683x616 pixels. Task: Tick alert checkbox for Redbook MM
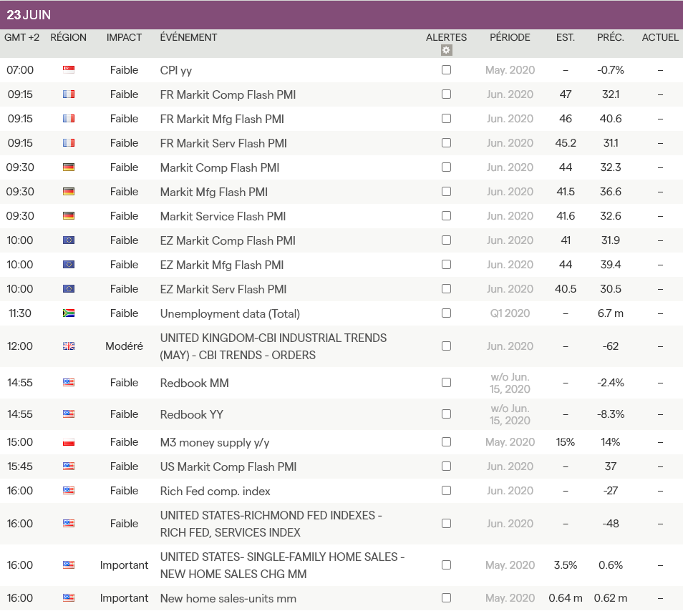(x=446, y=383)
